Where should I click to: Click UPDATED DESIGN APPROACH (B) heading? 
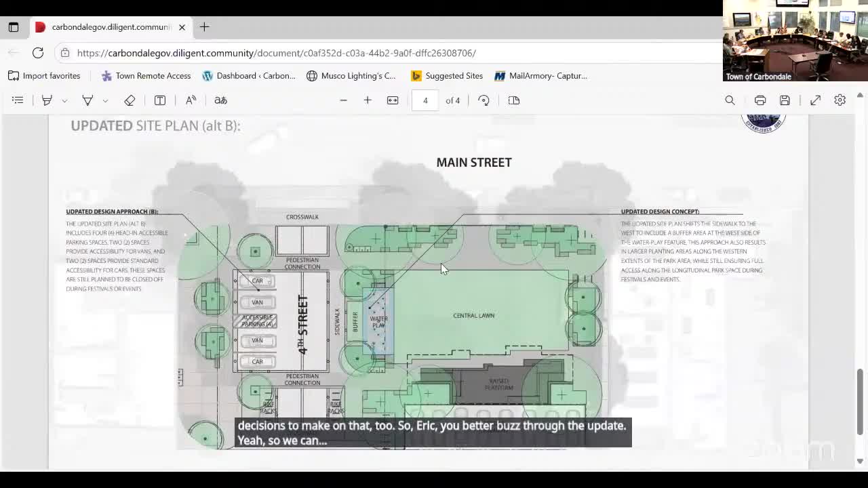point(112,211)
